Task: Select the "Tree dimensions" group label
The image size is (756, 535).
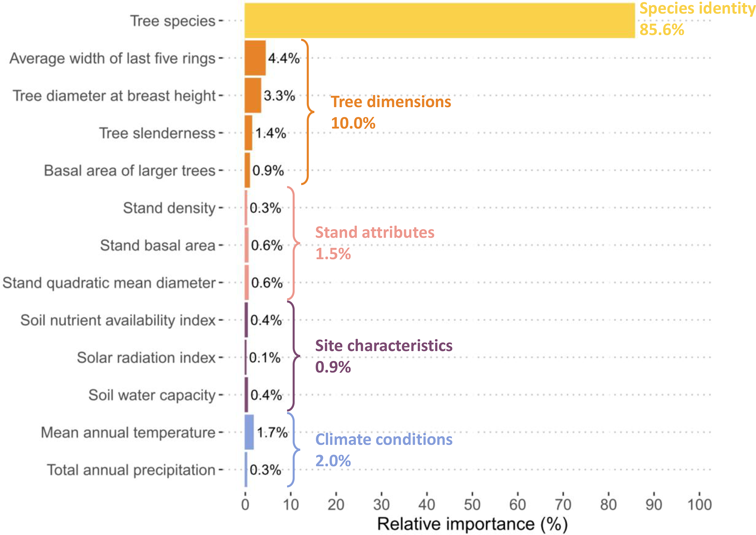Action: (x=391, y=102)
